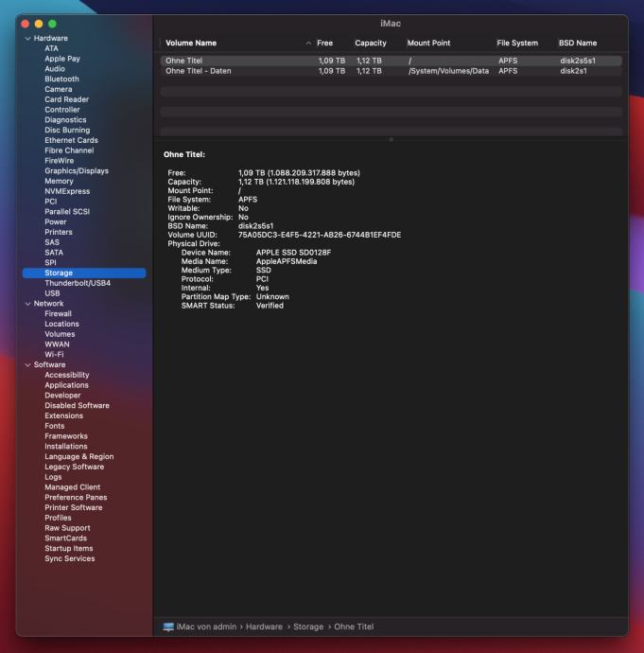Click the Ohne Titel volume row
Image resolution: width=644 pixels, height=653 pixels.
tap(184, 61)
